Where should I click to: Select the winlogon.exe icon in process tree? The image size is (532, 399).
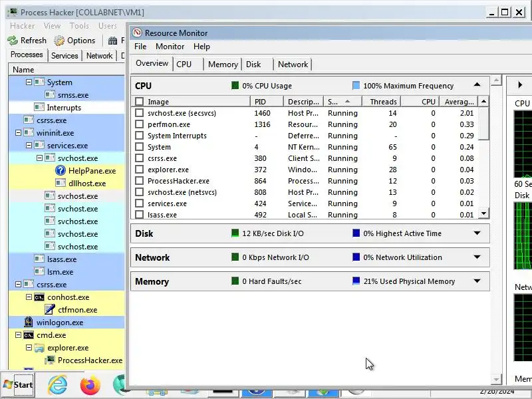[x=29, y=322]
